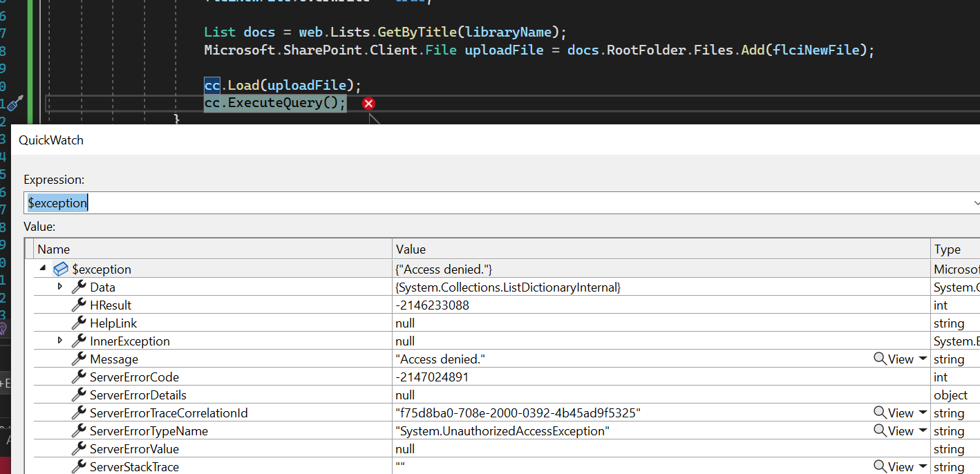
Task: Expand the InnerException property node
Action: click(x=60, y=340)
